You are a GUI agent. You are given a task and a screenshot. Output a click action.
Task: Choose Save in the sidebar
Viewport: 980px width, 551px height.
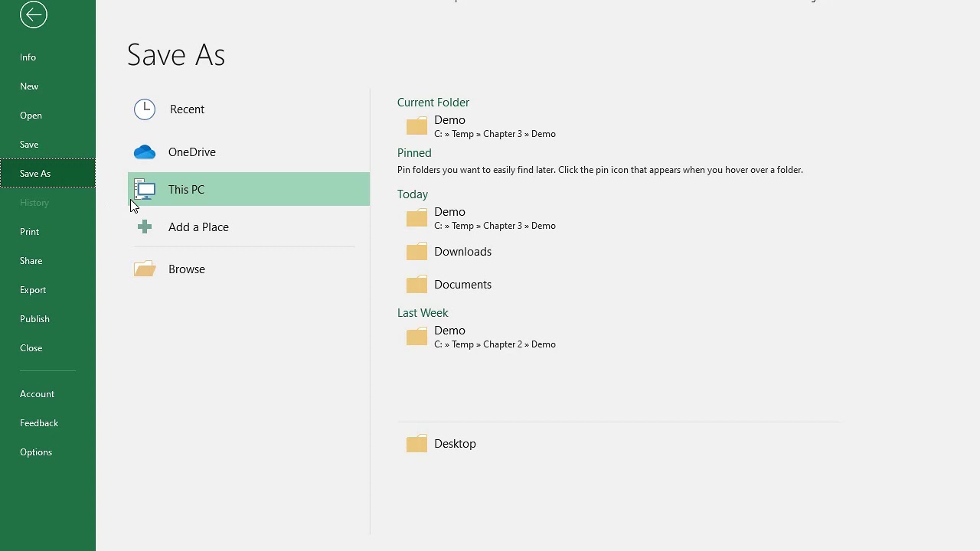(x=47, y=145)
